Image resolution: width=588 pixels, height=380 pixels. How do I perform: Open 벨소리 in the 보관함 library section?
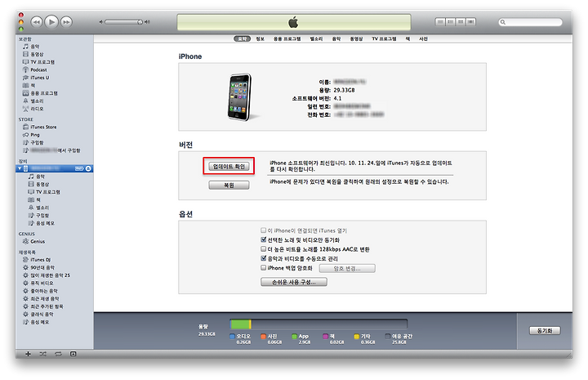(x=33, y=101)
